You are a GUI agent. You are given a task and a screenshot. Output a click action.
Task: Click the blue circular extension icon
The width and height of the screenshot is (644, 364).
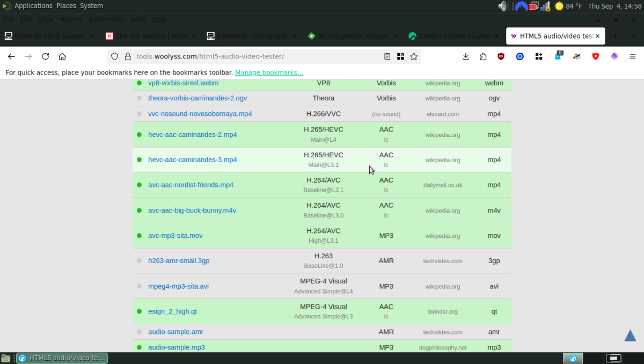(519, 56)
